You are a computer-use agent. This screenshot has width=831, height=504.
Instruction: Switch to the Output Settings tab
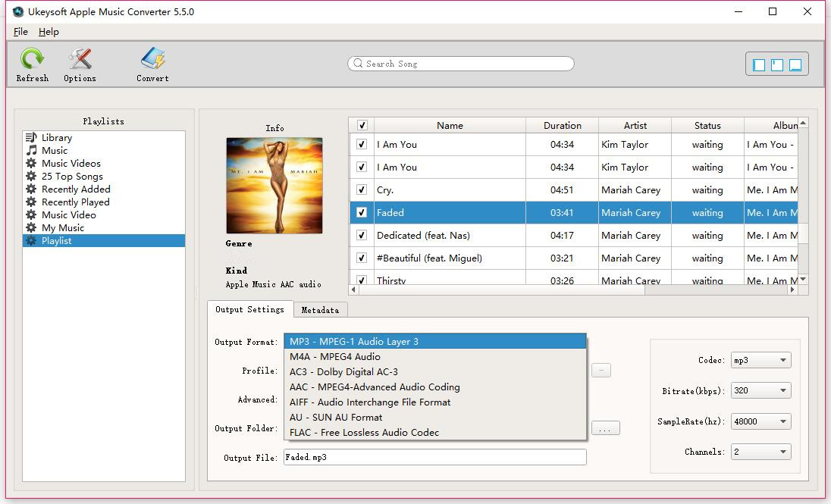click(249, 309)
